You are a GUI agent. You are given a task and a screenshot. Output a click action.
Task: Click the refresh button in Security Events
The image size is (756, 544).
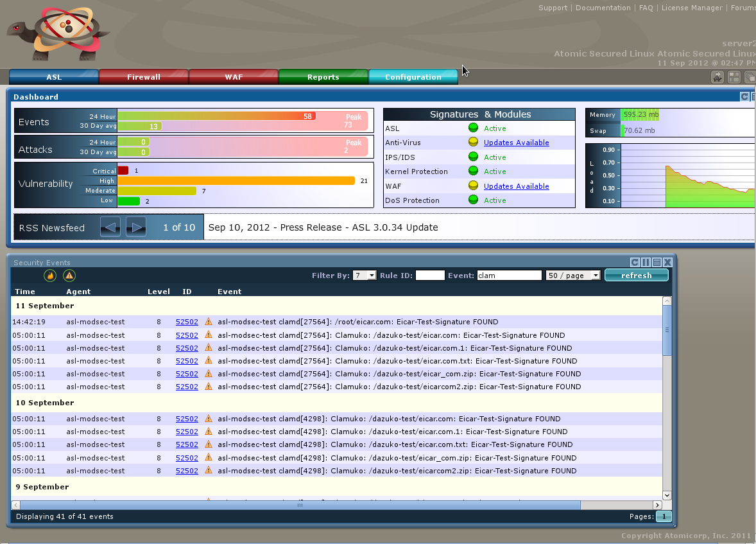tap(637, 275)
